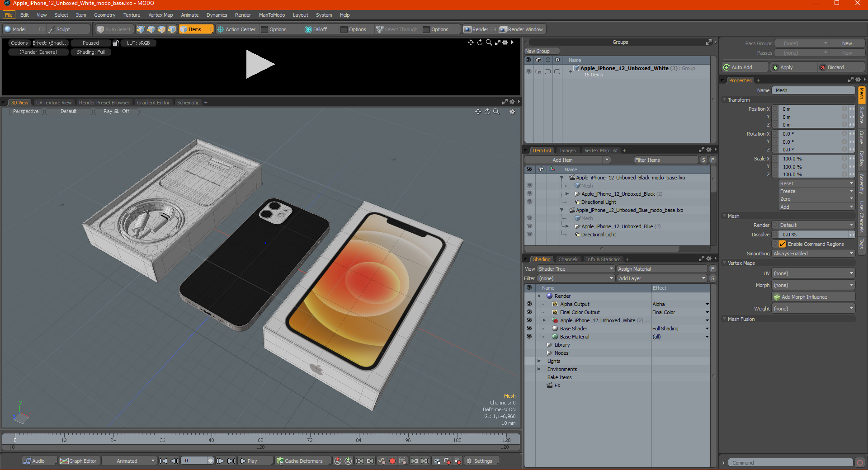The width and height of the screenshot is (868, 470).
Task: Open Add Layer dropdown
Action: [x=662, y=278]
